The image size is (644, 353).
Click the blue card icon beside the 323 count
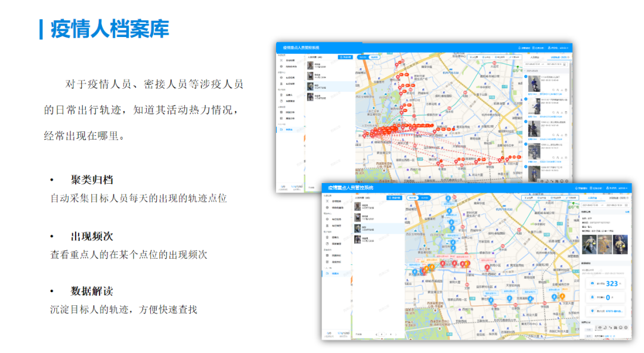pyautogui.click(x=592, y=284)
